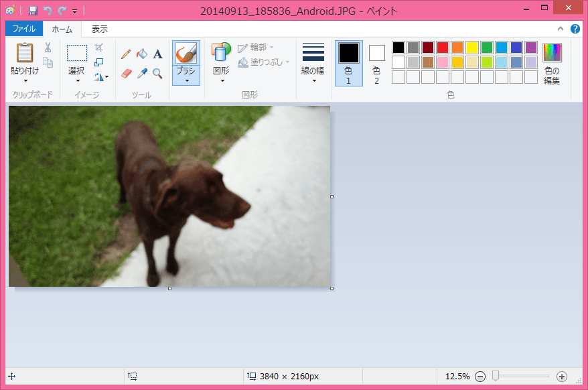Click the 12.5% zoom level text
This screenshot has width=588, height=390.
(x=457, y=377)
